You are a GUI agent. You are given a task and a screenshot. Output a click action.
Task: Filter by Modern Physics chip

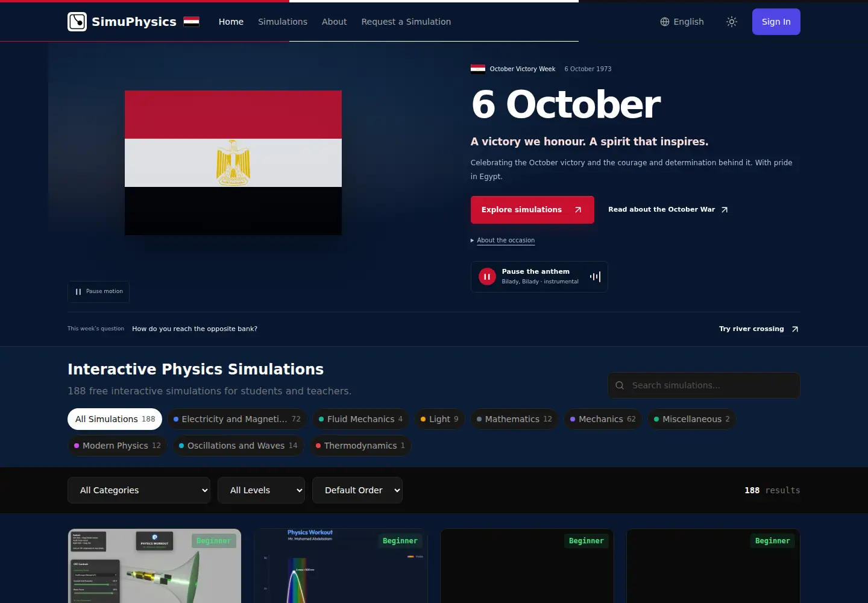click(x=118, y=446)
